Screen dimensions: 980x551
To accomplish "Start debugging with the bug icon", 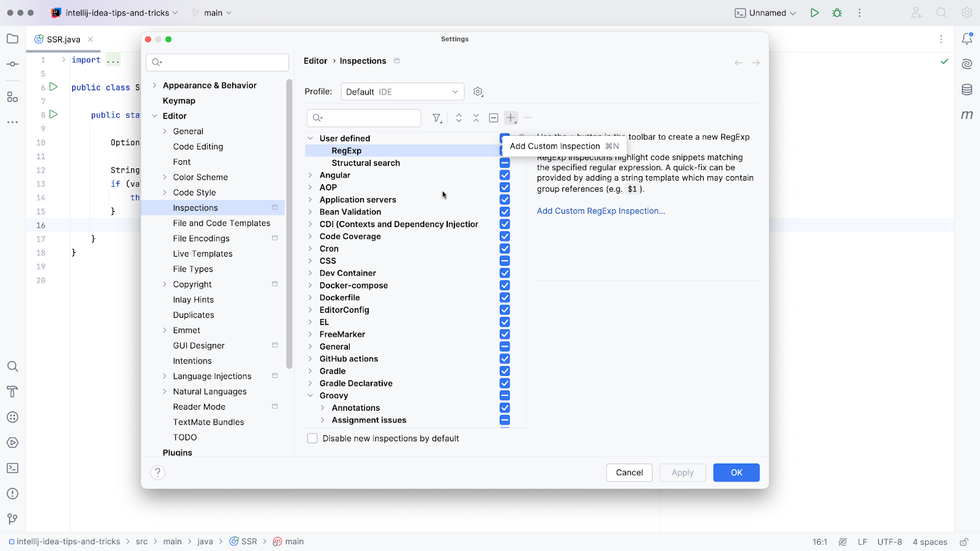I will (x=837, y=13).
